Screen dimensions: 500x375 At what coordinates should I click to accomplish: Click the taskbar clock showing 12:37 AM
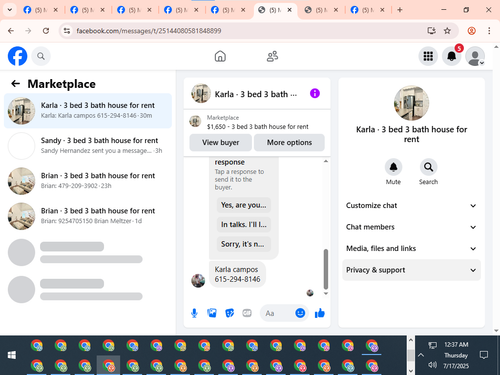(x=456, y=345)
